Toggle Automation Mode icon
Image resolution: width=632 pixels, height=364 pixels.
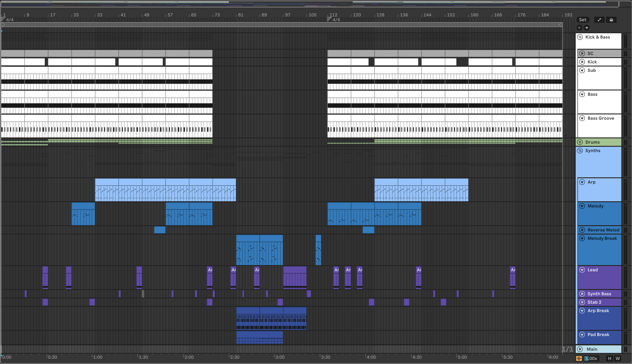coord(599,20)
